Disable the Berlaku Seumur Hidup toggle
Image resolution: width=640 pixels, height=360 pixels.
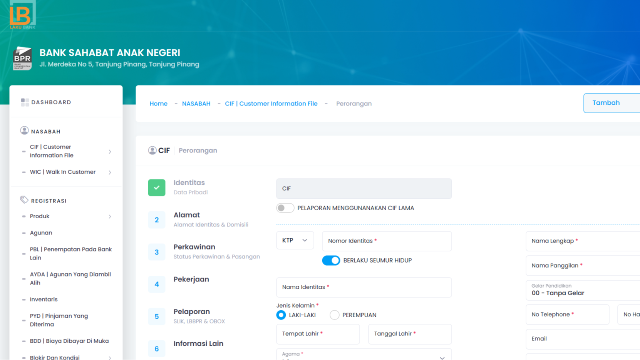[x=331, y=260]
